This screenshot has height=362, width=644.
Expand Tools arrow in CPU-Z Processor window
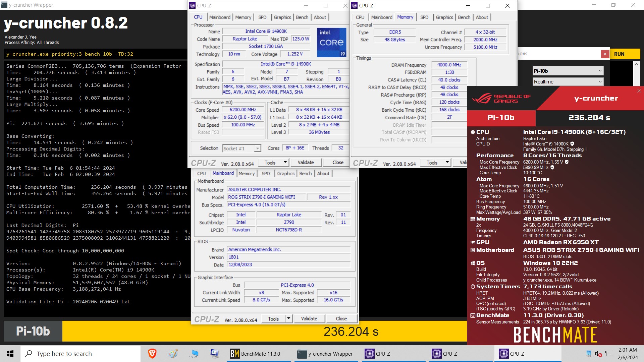point(285,163)
